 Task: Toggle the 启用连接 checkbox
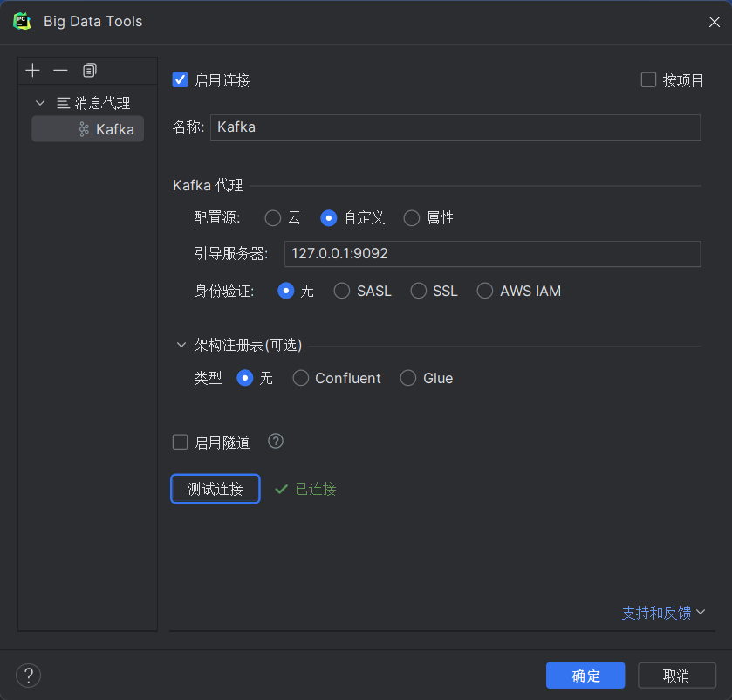click(181, 79)
